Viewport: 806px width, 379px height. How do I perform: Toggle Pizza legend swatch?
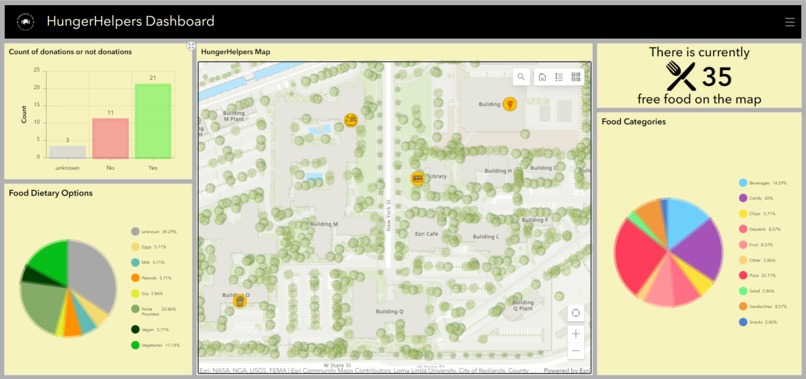coord(743,276)
